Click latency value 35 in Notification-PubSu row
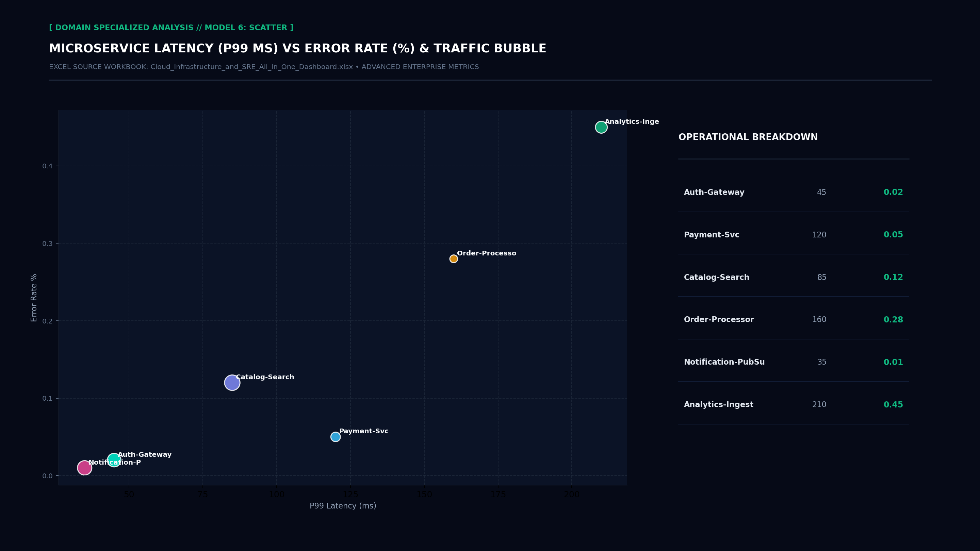 coord(822,362)
